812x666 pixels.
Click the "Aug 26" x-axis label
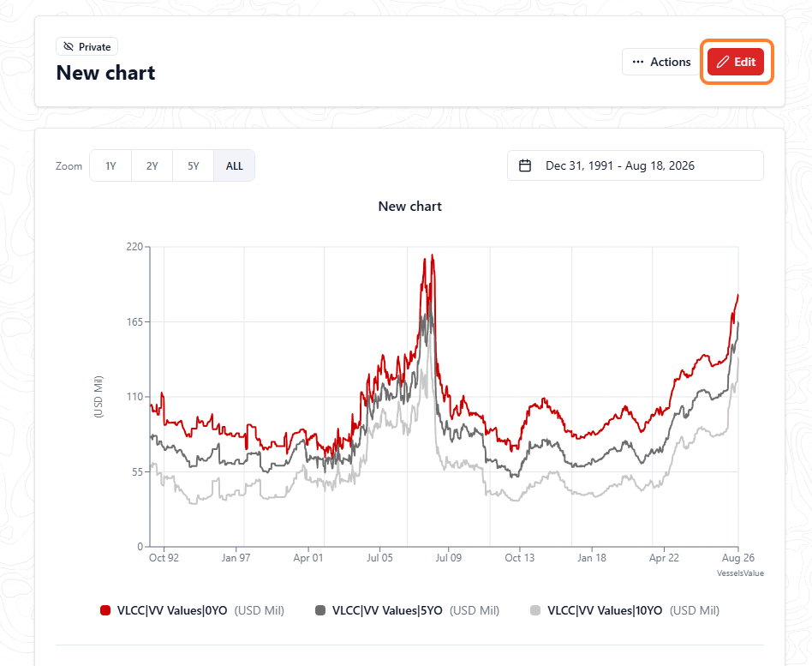(738, 558)
